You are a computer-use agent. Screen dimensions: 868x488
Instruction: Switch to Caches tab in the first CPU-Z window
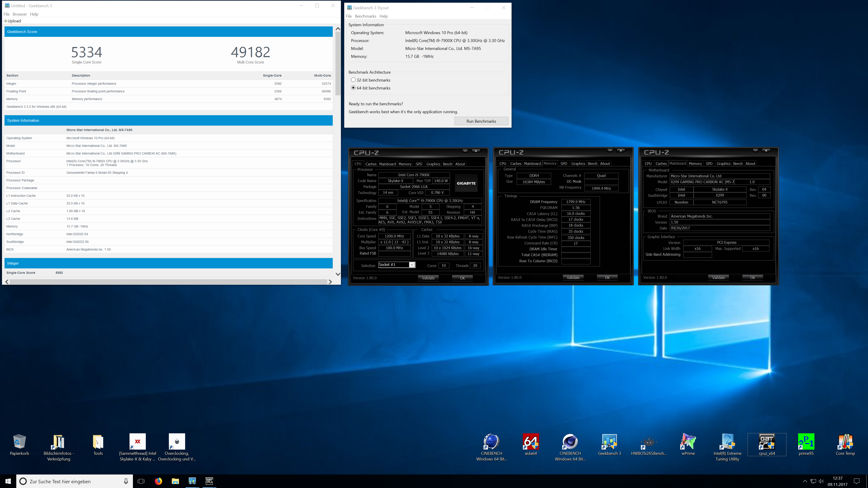tap(371, 164)
